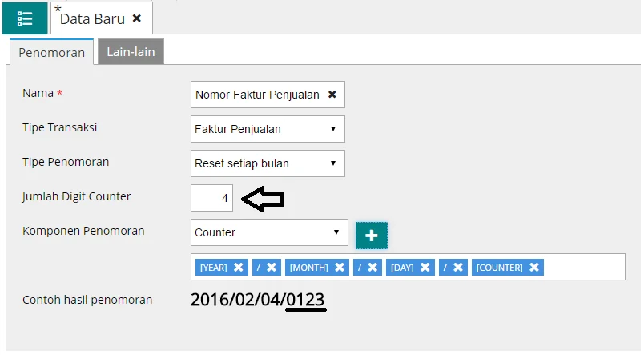Open the Komponen Penomoran dropdown
The height and width of the screenshot is (355, 644).
pos(269,232)
